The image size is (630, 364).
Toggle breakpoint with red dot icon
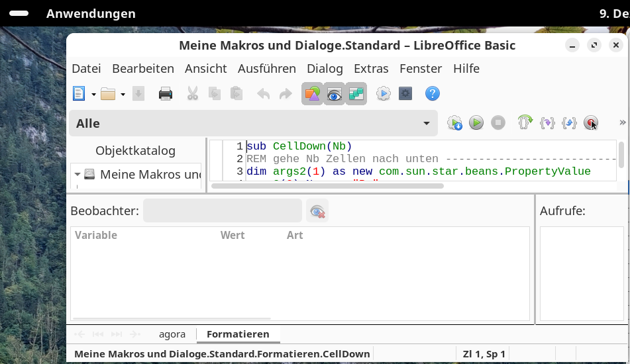tap(591, 123)
